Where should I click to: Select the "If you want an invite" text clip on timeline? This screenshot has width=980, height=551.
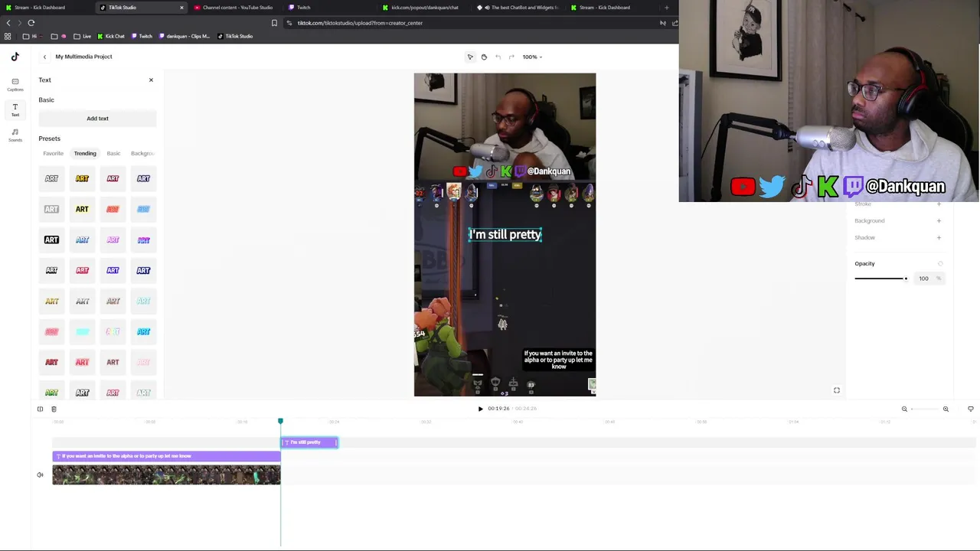point(166,456)
